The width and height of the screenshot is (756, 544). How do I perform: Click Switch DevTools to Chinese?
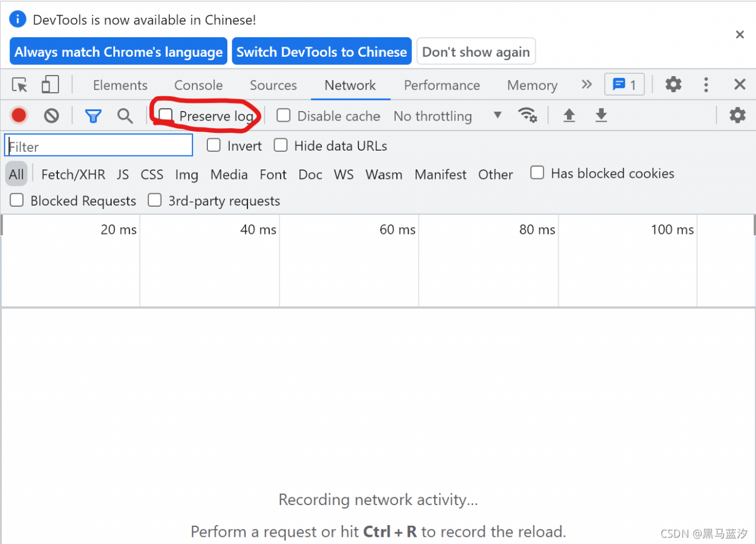322,52
